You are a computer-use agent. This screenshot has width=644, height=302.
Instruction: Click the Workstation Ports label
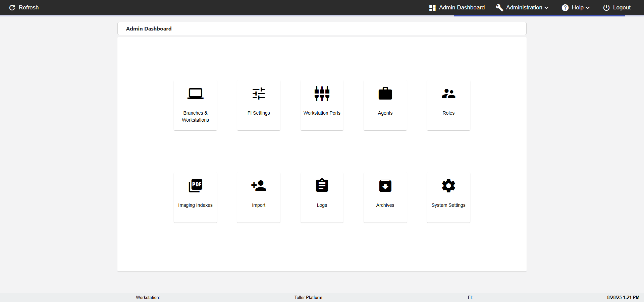(322, 113)
